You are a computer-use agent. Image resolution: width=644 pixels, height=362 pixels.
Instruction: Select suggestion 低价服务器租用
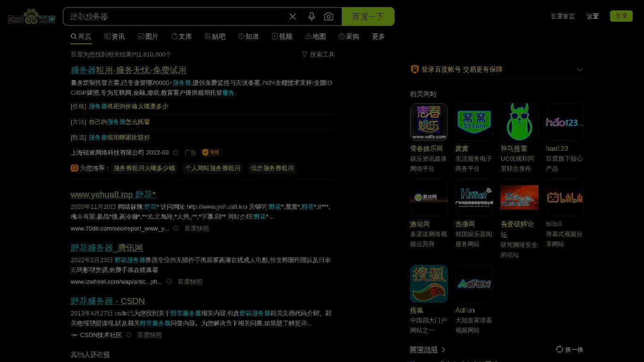[x=272, y=168]
